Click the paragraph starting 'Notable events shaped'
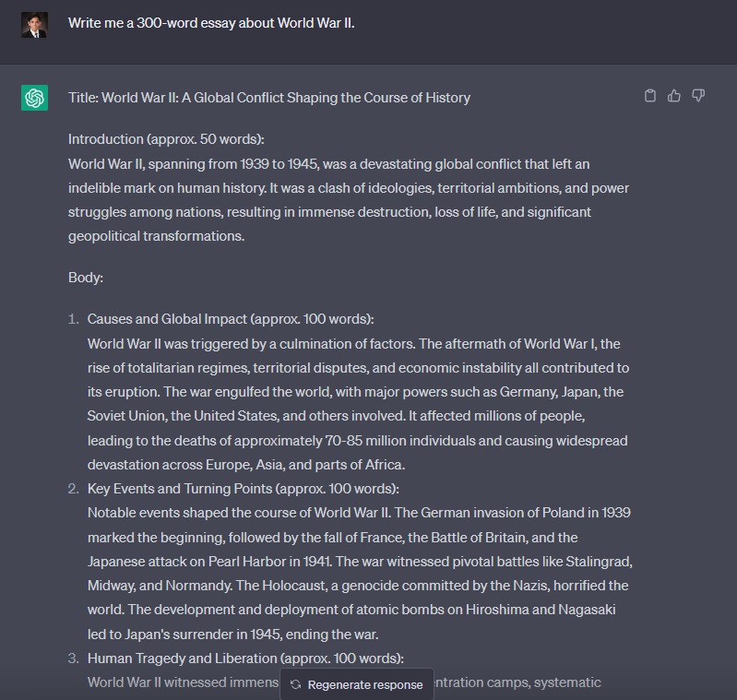The image size is (737, 700). 358,573
